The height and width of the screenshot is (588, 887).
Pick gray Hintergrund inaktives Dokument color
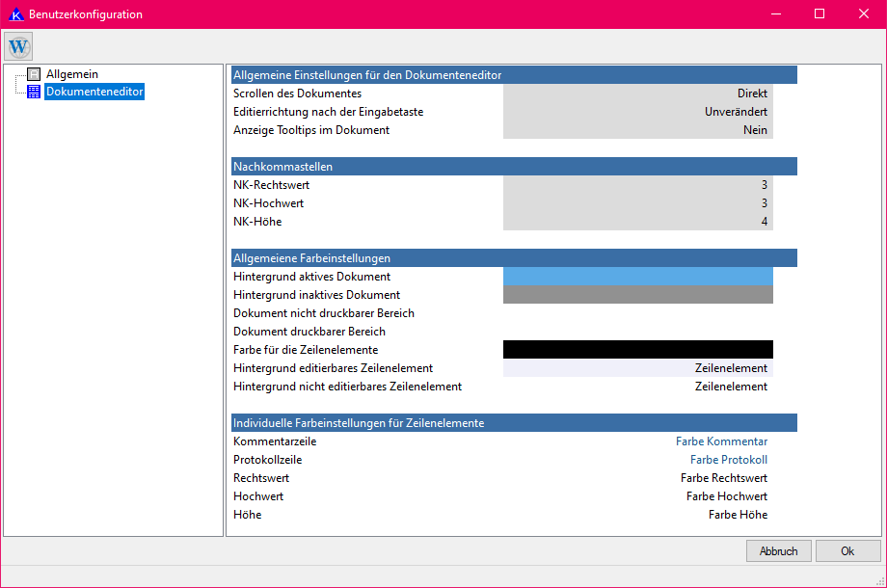pyautogui.click(x=637, y=295)
